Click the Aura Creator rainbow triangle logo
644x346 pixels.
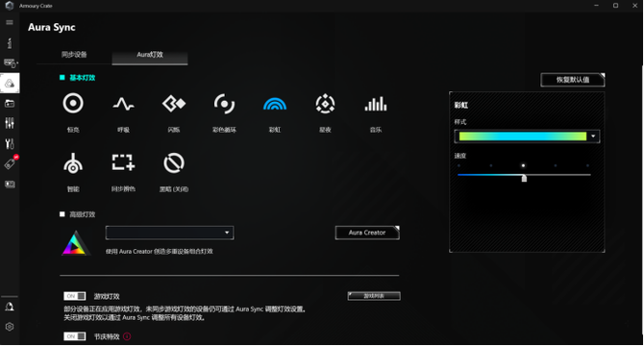(x=76, y=243)
